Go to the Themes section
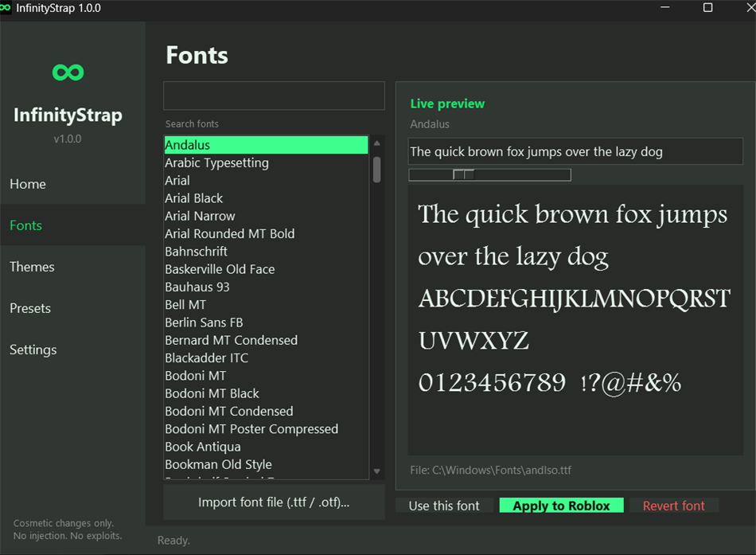The image size is (756, 555). pyautogui.click(x=72, y=267)
